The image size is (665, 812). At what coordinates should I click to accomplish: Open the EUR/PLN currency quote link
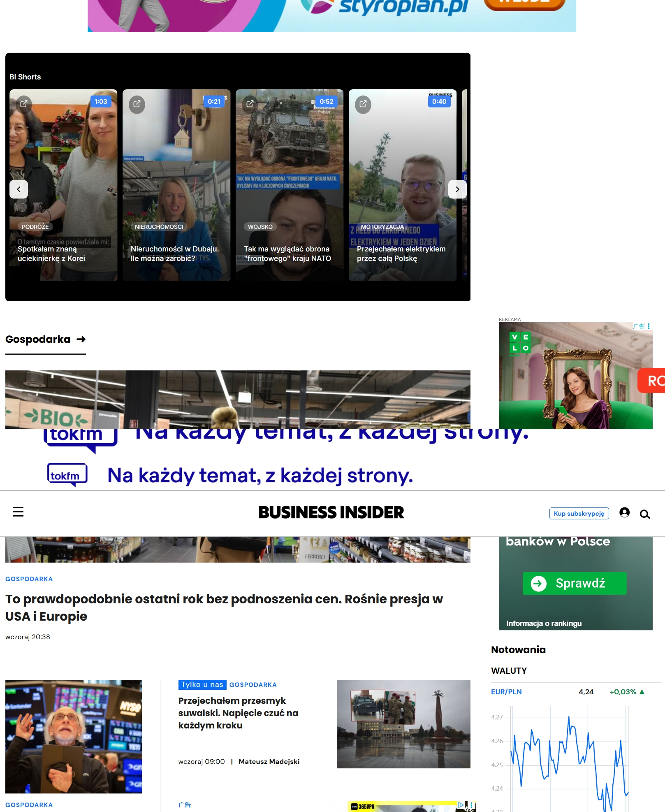506,692
